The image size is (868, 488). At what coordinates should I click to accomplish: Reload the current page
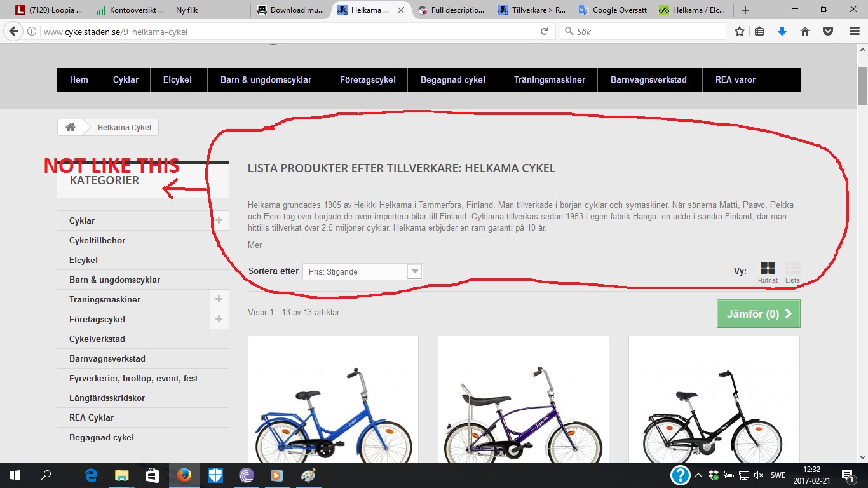[544, 32]
